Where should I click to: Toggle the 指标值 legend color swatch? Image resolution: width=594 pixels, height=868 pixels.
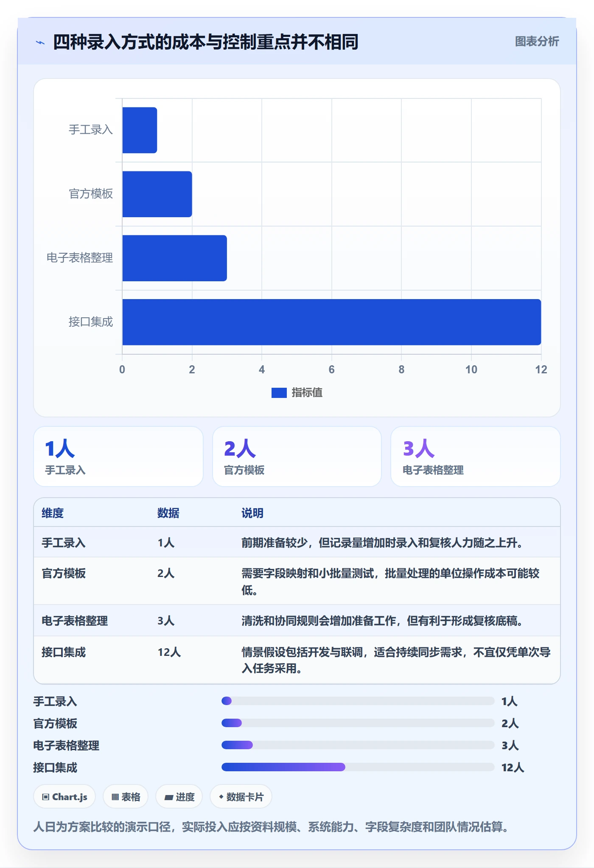click(279, 393)
